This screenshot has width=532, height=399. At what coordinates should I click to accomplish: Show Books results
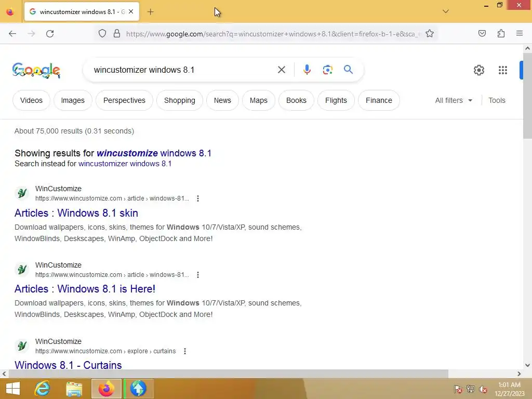[x=296, y=100]
